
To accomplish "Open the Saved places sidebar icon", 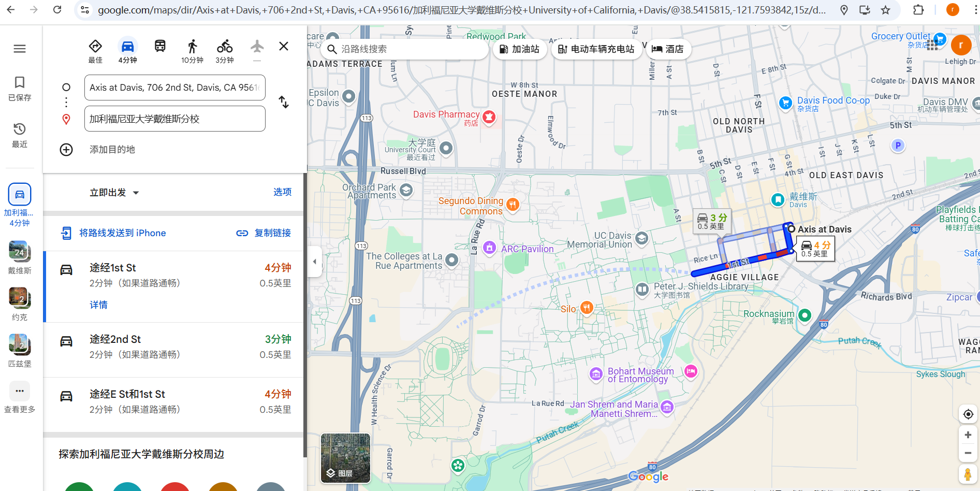I will coord(20,88).
